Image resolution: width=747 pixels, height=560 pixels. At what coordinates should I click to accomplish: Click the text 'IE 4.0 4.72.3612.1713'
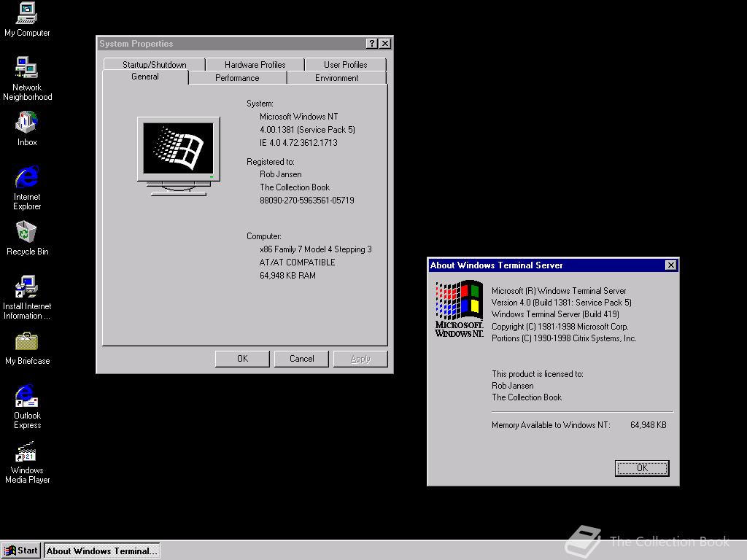tap(298, 142)
